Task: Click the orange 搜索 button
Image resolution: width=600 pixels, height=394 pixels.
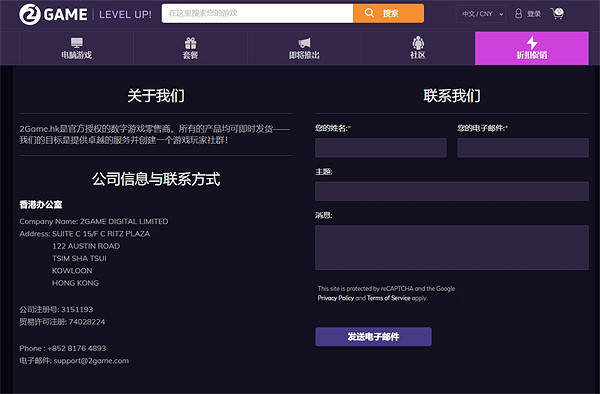Action: pos(388,13)
